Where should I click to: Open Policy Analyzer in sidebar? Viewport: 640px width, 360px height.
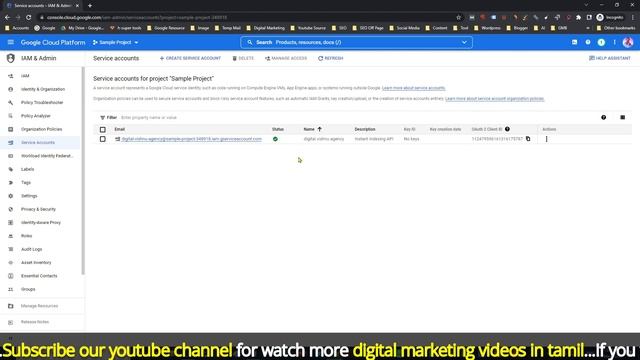coord(36,116)
